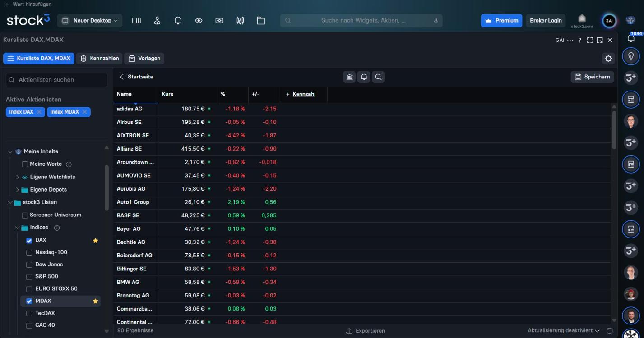Switch to Kursliste DAX, MDAX tab
Viewport: 644px width, 338px height.
point(39,59)
